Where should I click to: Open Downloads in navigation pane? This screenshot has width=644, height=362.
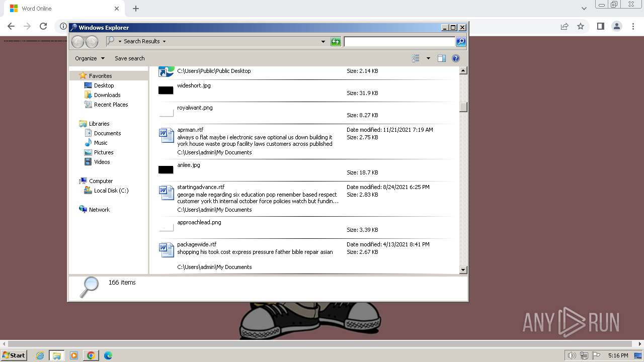107,95
